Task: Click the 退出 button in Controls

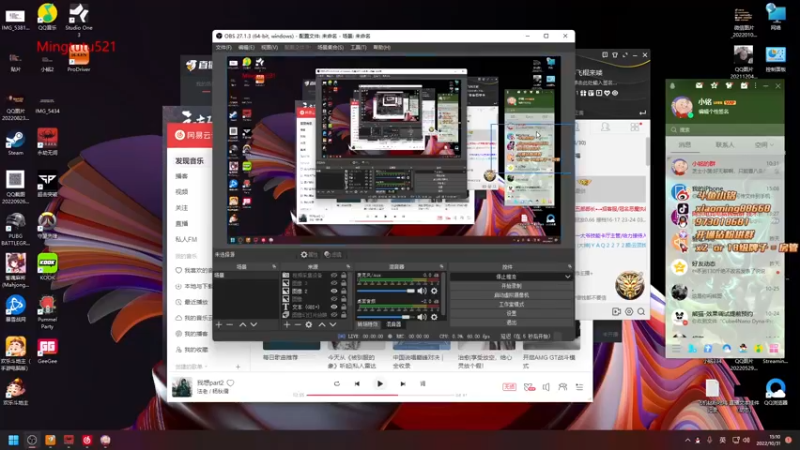Action: pyautogui.click(x=511, y=322)
